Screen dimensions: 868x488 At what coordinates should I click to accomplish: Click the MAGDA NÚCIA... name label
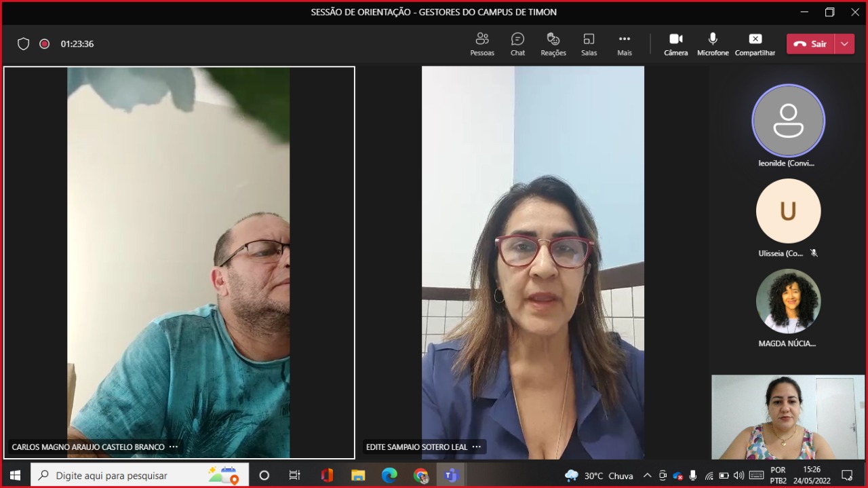pyautogui.click(x=787, y=344)
